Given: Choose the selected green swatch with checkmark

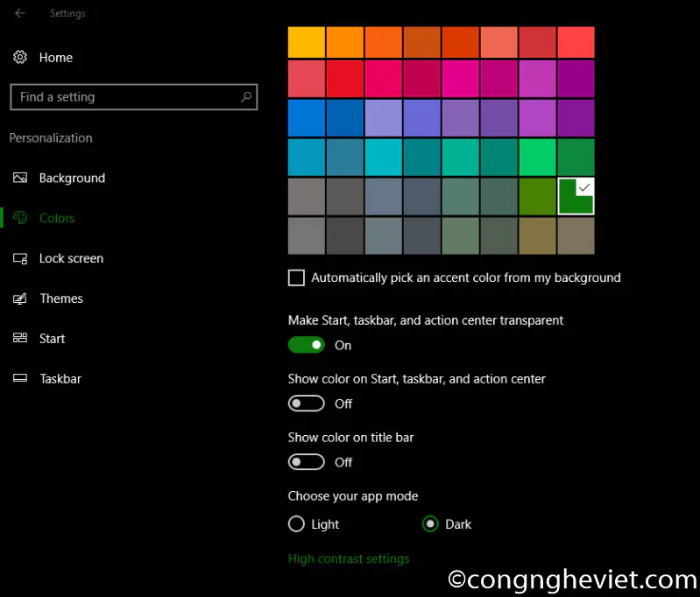Looking at the screenshot, I should (576, 196).
